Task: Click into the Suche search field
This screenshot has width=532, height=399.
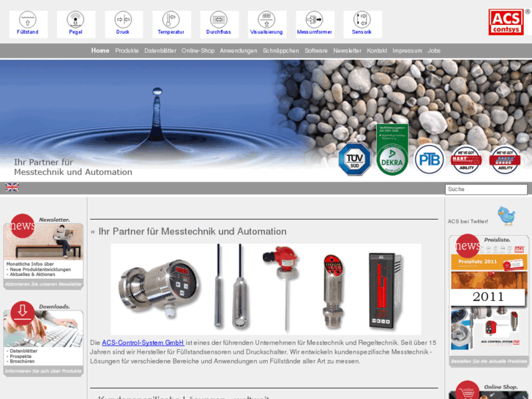Action: [x=486, y=189]
